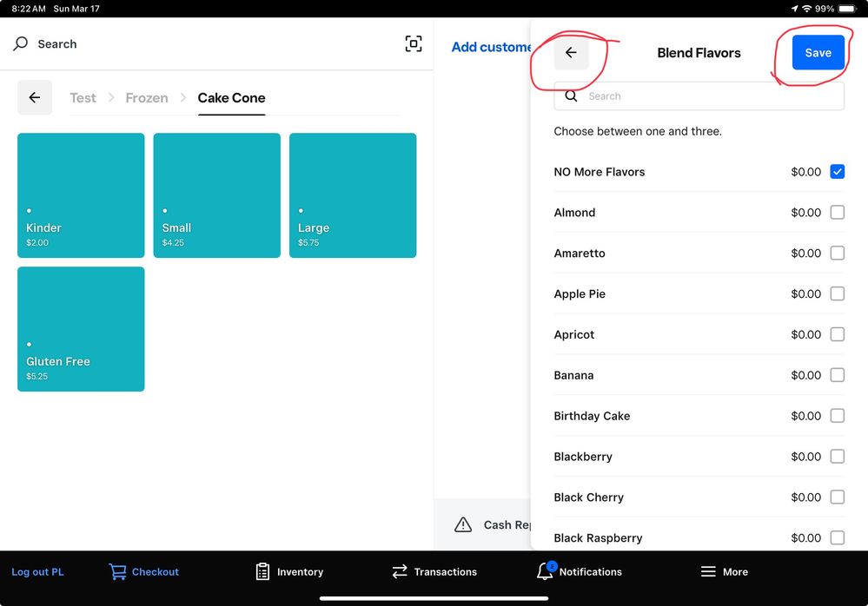Tap Log out PL
The height and width of the screenshot is (606, 868).
(x=37, y=572)
